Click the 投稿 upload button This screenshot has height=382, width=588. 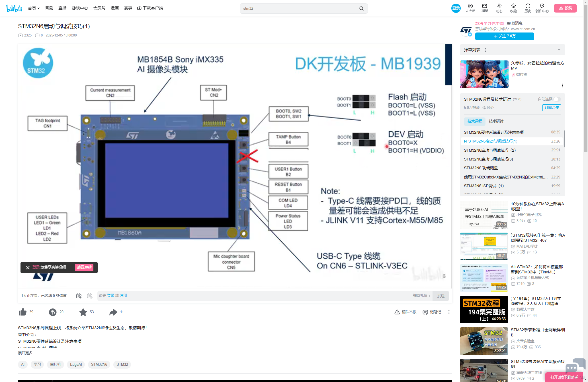click(565, 8)
